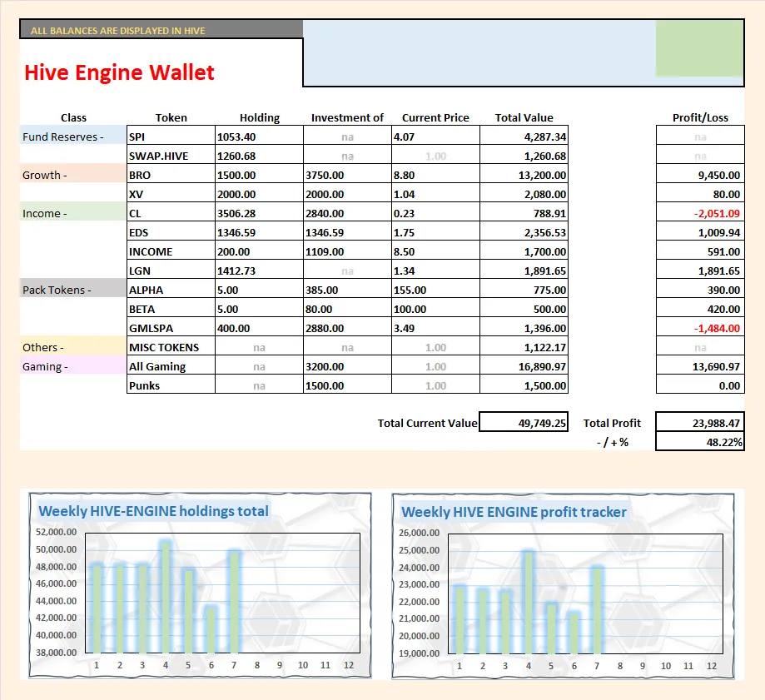Click the Fund Reserves class label

[72, 137]
